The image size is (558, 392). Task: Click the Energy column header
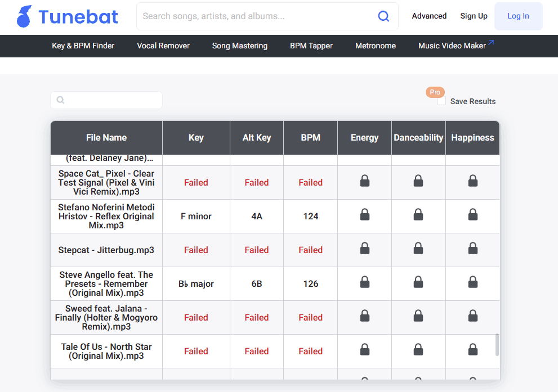364,138
